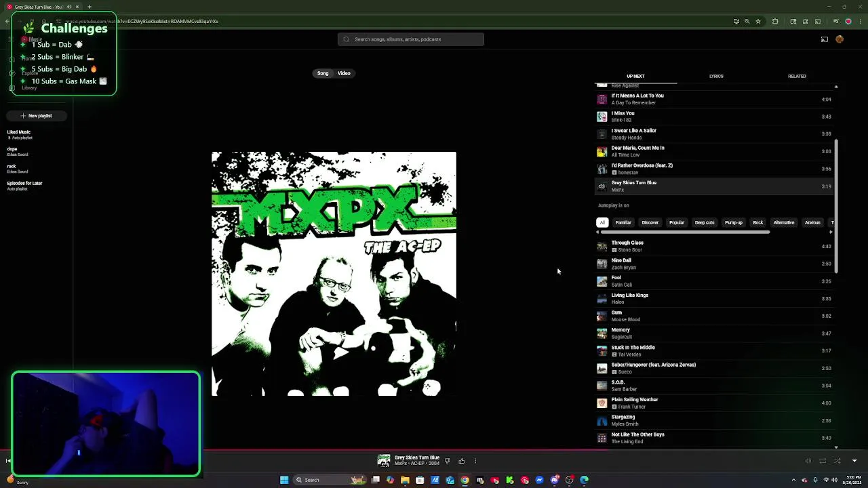The width and height of the screenshot is (868, 488).
Task: Select the Alternative filter chip
Action: click(784, 222)
